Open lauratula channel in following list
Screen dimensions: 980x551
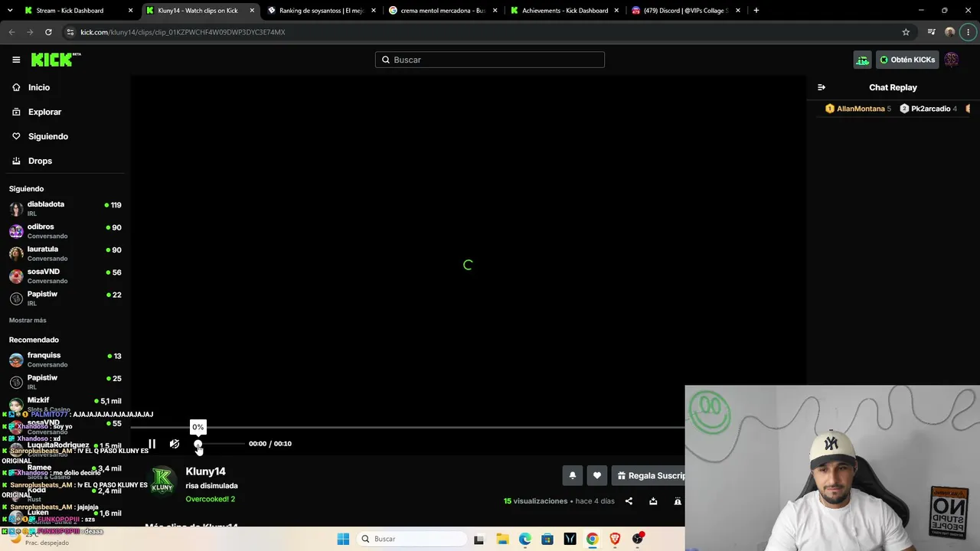65,253
